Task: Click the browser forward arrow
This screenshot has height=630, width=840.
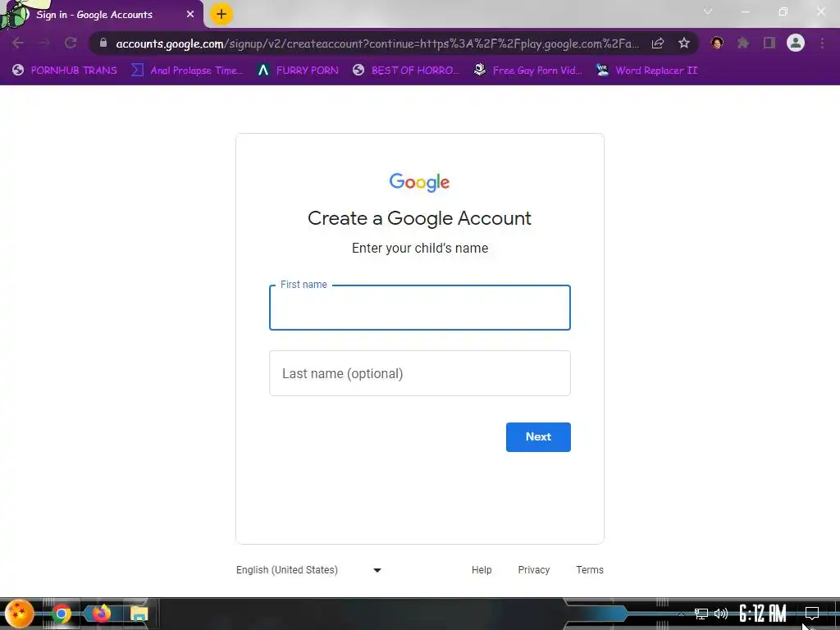Action: tap(44, 43)
